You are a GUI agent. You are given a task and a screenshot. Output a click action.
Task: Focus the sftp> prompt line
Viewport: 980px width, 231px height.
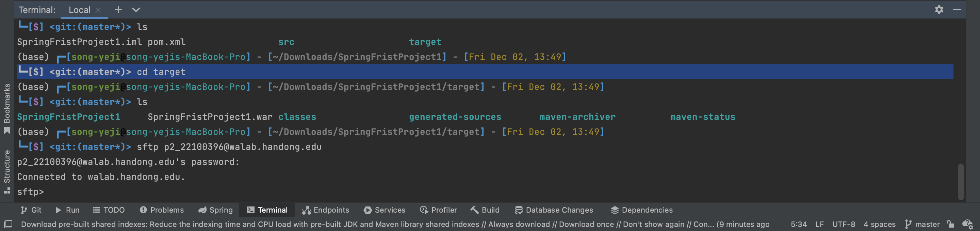point(30,192)
